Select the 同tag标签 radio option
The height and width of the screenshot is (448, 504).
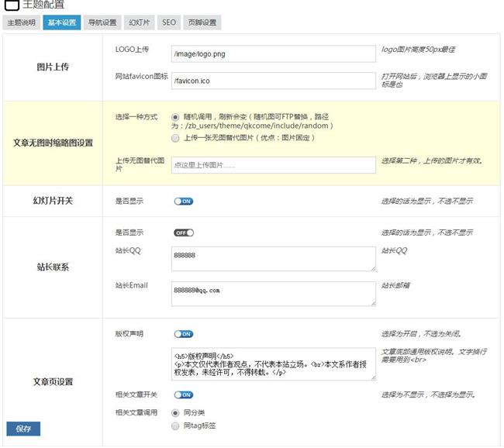click(175, 426)
